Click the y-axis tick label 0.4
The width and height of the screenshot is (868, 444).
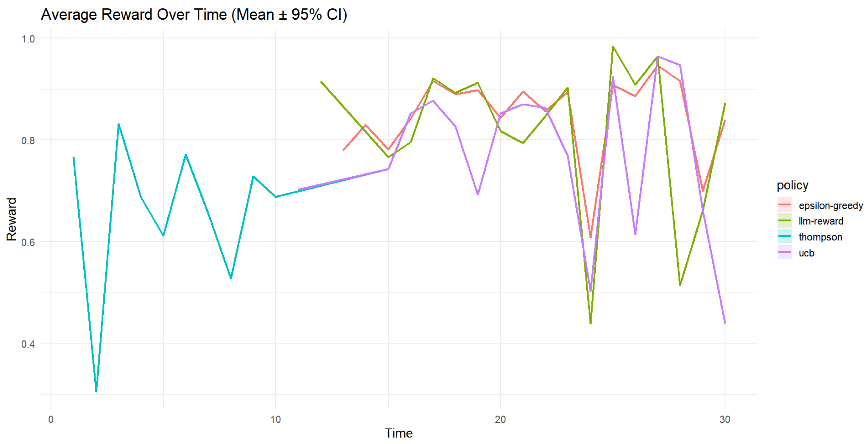28,344
